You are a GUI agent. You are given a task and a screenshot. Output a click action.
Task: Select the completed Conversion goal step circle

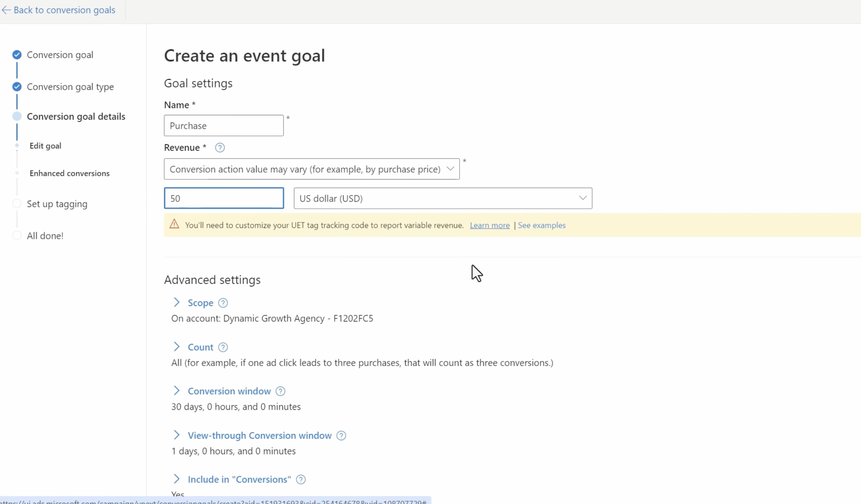[x=17, y=55]
